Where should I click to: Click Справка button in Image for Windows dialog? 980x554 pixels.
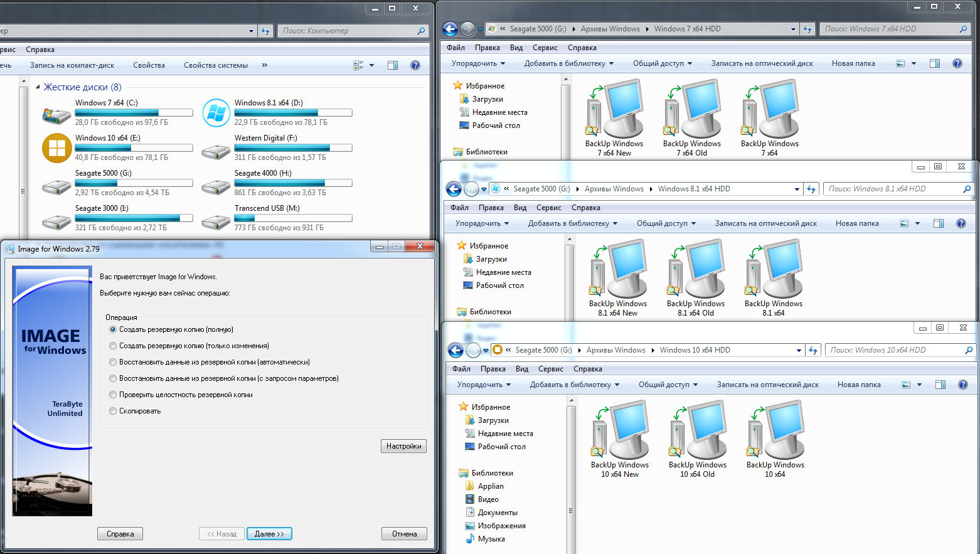coord(120,534)
